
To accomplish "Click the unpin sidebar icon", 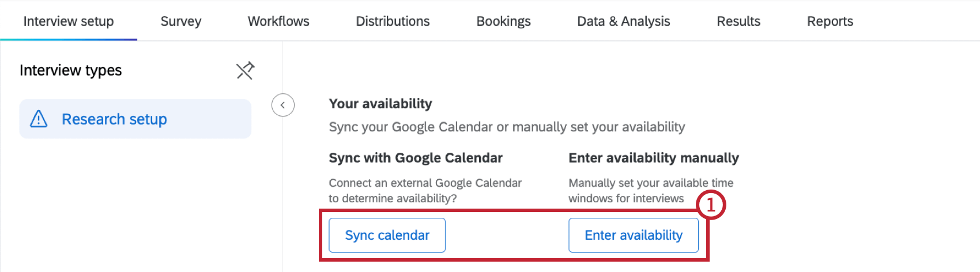I will [x=245, y=71].
